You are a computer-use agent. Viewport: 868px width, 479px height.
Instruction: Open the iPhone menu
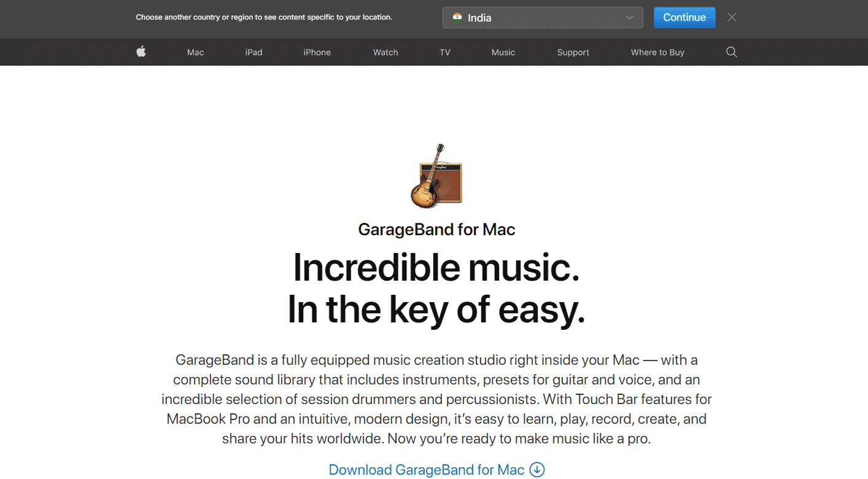[x=317, y=52]
